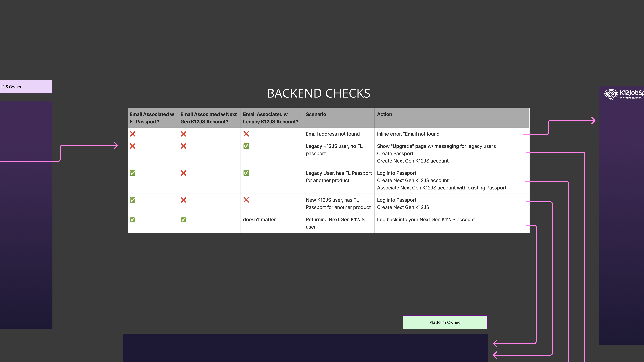Click the Legacy green check in the Legacy User, has FL Passport row
The height and width of the screenshot is (362, 644).
[x=246, y=173]
